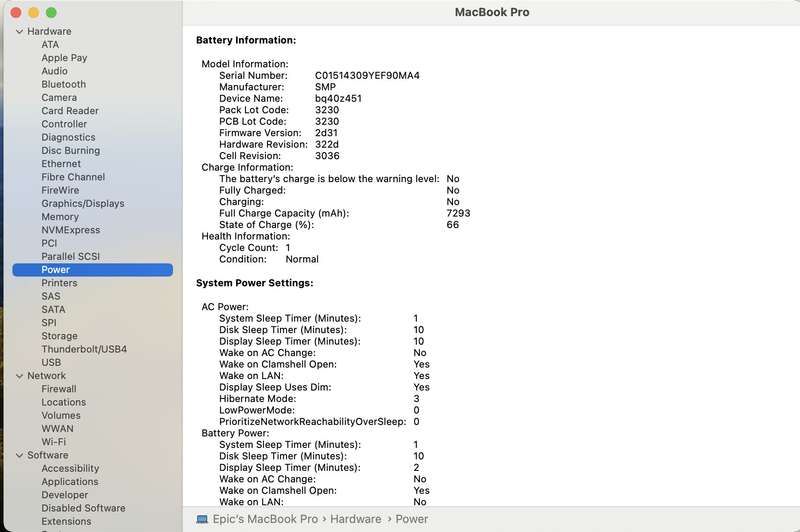Click Power in the path bar
Image resolution: width=800 pixels, height=532 pixels.
pyautogui.click(x=412, y=520)
